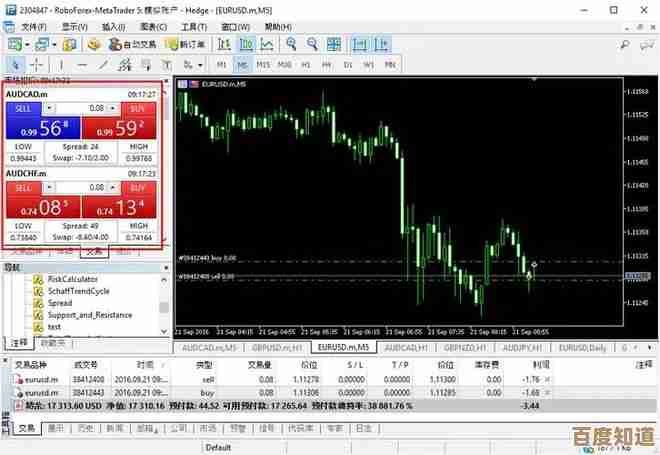
Task: Select the crosshair cursor tool
Action: pos(35,65)
